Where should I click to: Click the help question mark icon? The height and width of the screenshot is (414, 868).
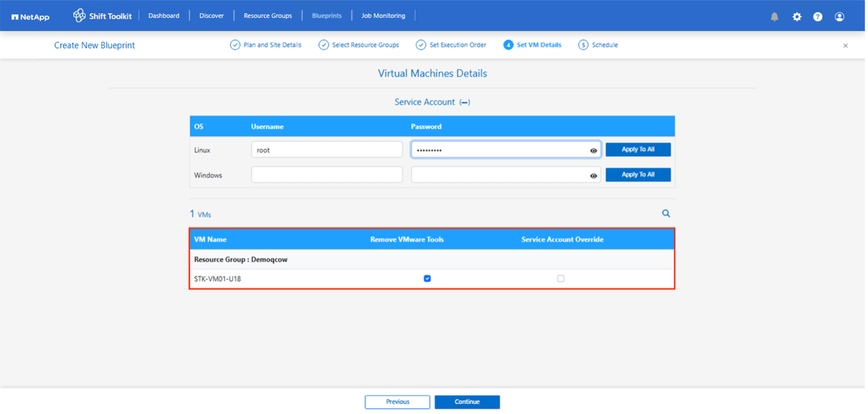818,17
